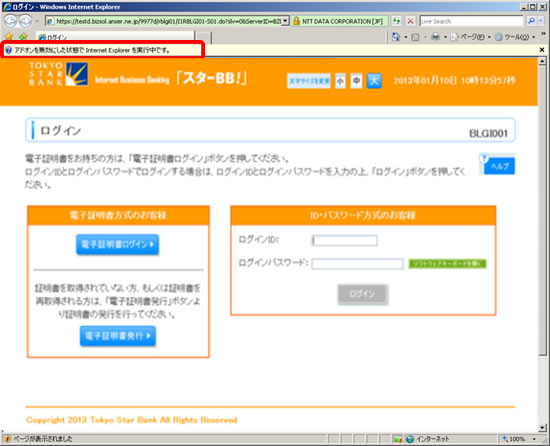Viewport: 550px width, 446px height.
Task: Click the status bar internet zone globe
Action: (410, 439)
